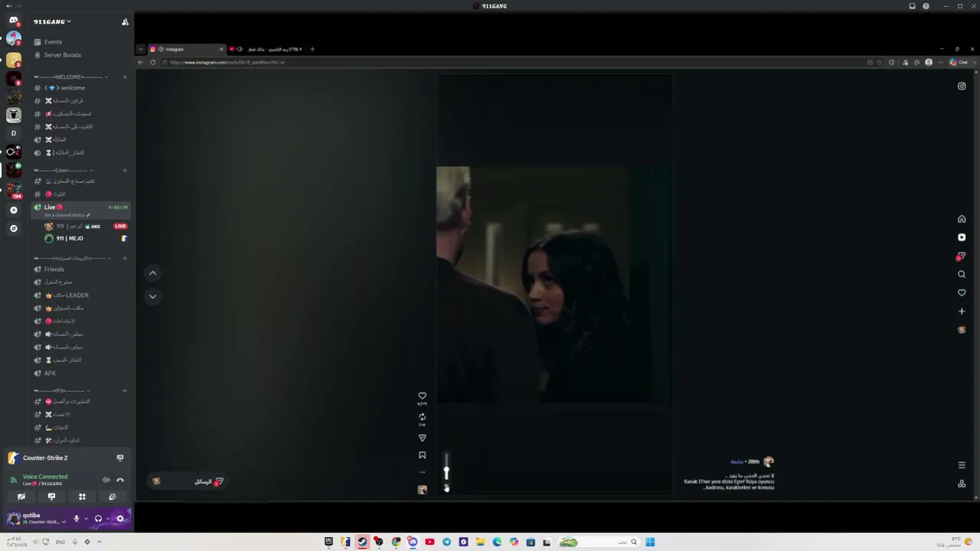Open Steam from the taskbar
Image resolution: width=980 pixels, height=551 pixels.
point(362,542)
